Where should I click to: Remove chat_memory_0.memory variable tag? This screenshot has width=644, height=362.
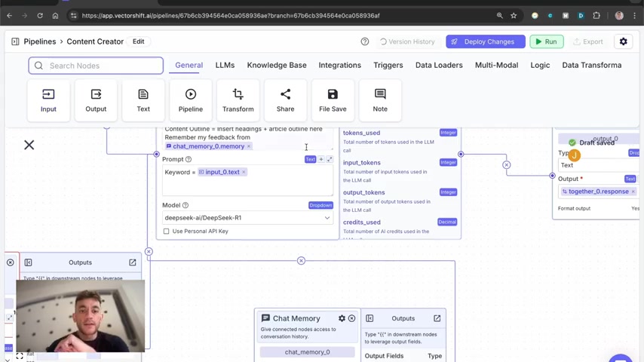tap(249, 146)
